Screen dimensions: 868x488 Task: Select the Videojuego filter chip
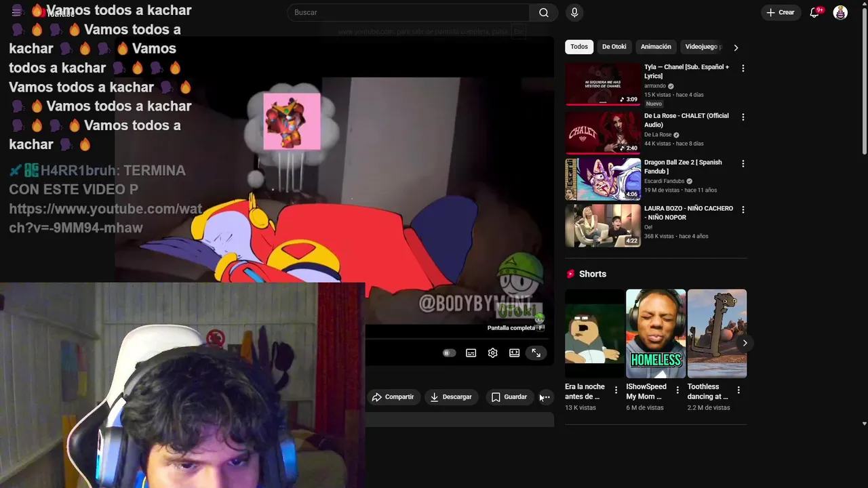(x=703, y=47)
